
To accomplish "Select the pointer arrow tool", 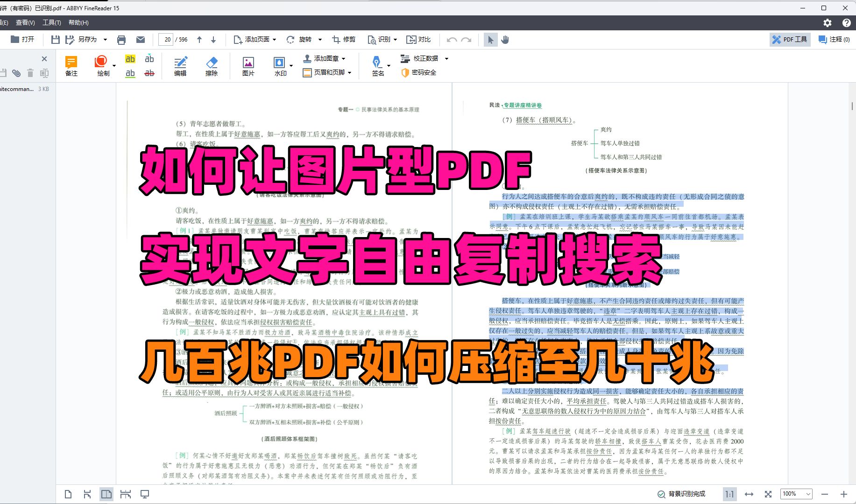I will [490, 40].
